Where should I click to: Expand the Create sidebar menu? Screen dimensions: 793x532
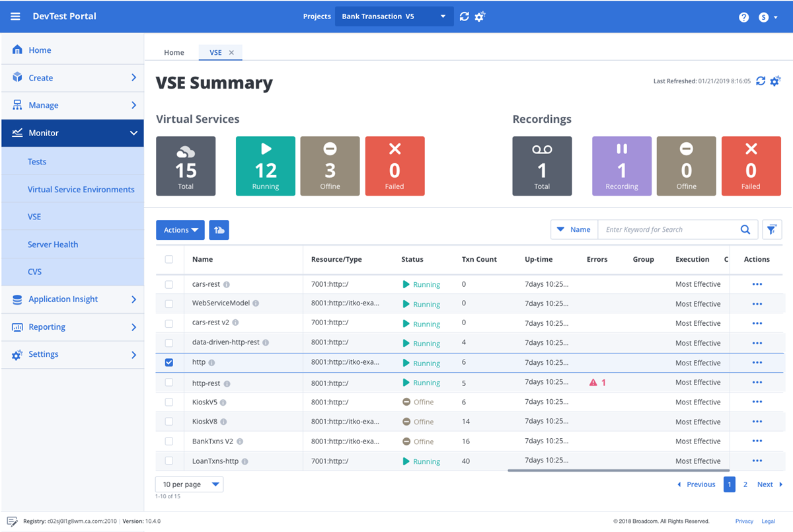pyautogui.click(x=73, y=78)
